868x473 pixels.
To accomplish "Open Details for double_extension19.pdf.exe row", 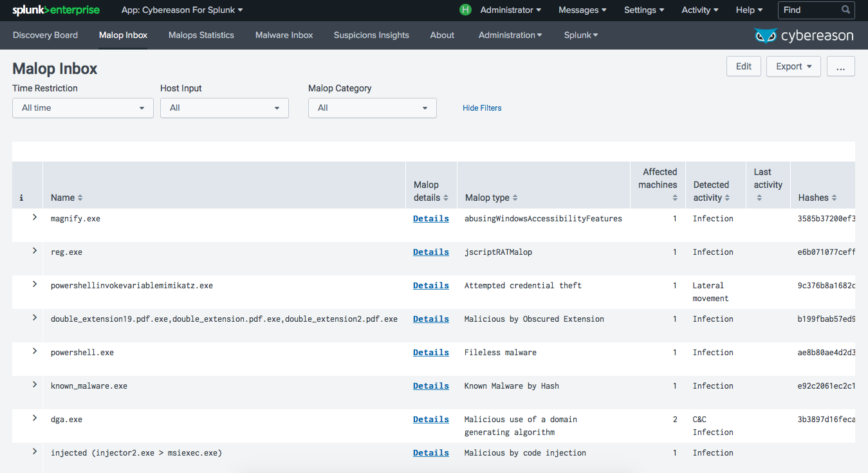I will 431,319.
